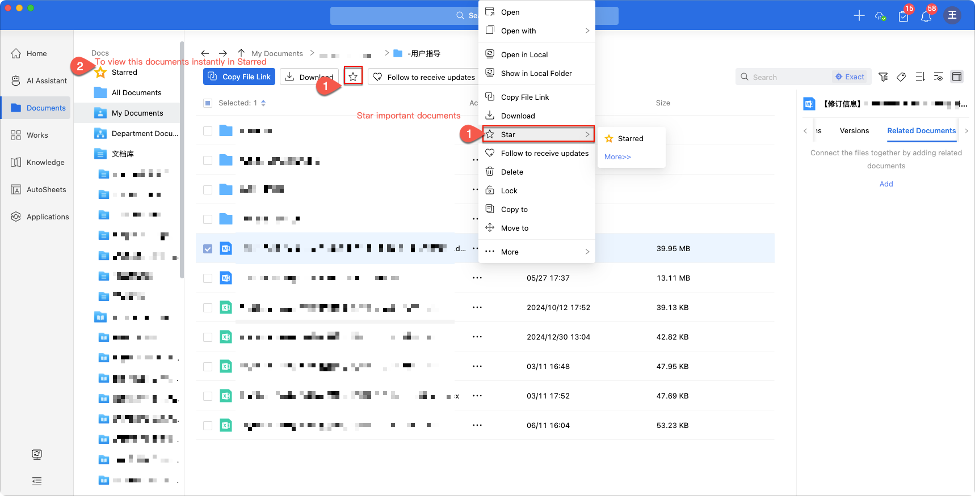Image resolution: width=976 pixels, height=496 pixels.
Task: Toggle the select-all checkbox beside Selected: 1
Action: pos(208,103)
